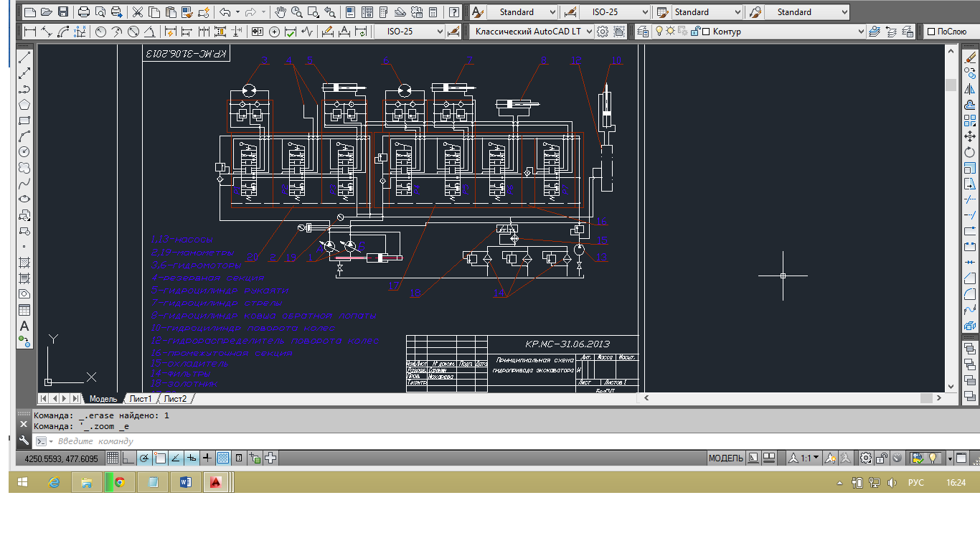The width and height of the screenshot is (980, 551).
Task: Open Workspace Settings gear icon
Action: (x=603, y=32)
